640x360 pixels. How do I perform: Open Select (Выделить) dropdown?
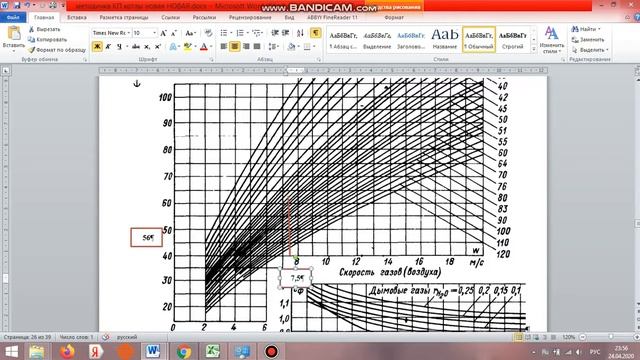coord(607,50)
